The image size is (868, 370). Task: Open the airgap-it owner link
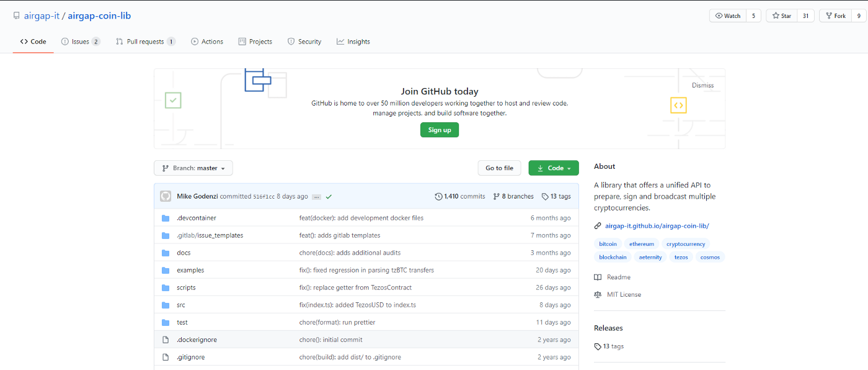point(42,16)
